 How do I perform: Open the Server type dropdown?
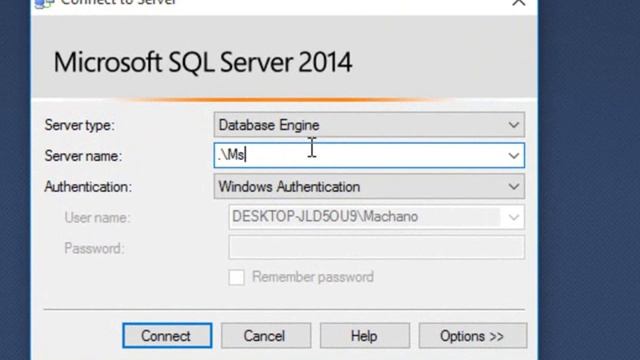(x=369, y=124)
